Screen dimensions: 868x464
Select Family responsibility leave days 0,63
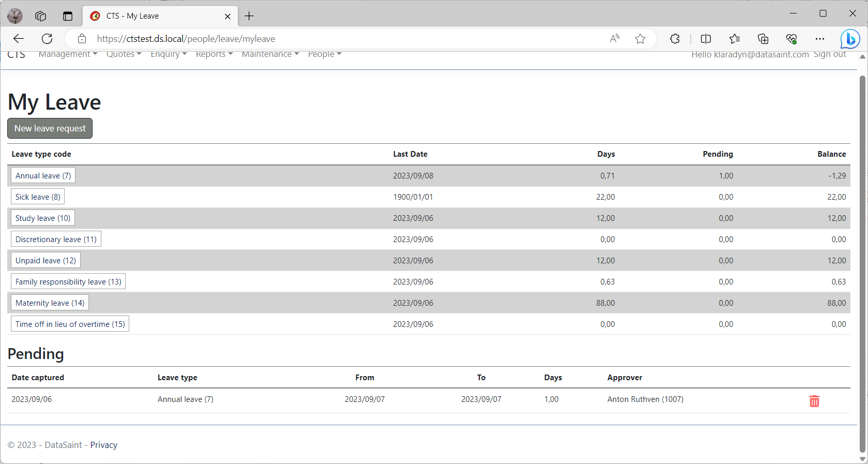pyautogui.click(x=607, y=282)
